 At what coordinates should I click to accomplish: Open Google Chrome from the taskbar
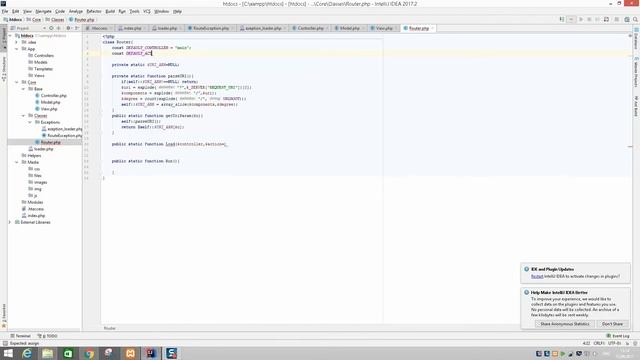[x=89, y=353]
